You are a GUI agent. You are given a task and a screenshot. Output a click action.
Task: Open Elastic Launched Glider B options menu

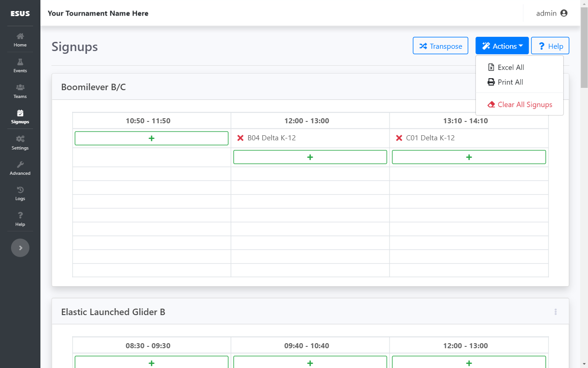(555, 312)
